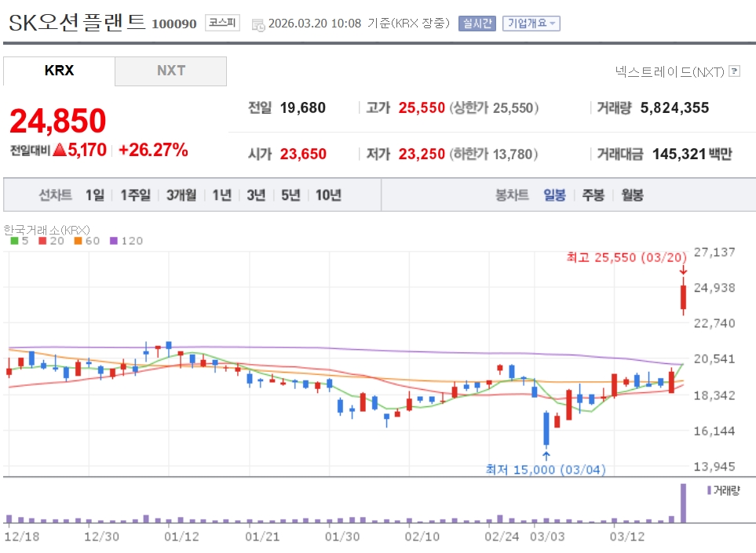Click the trading volume value 5,824,355
This screenshot has width=756, height=553.
(x=674, y=107)
